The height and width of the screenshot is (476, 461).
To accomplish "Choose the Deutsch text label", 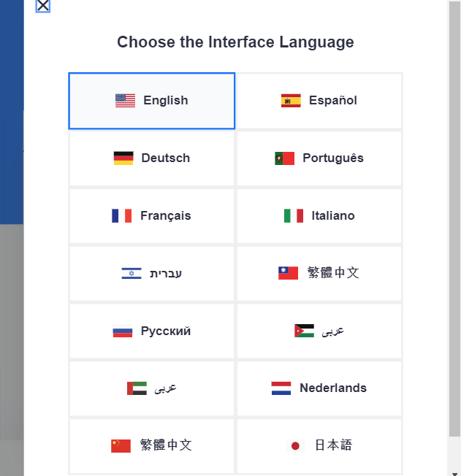I will (x=166, y=158).
